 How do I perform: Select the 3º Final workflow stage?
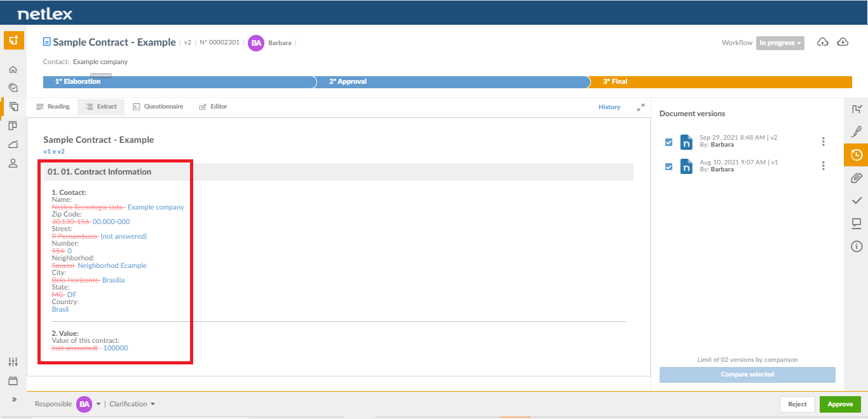[721, 82]
